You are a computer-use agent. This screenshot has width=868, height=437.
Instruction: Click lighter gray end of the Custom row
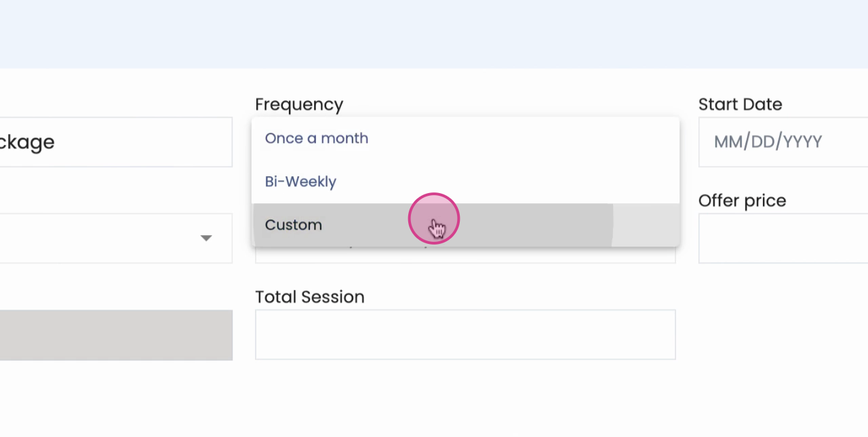coord(646,225)
